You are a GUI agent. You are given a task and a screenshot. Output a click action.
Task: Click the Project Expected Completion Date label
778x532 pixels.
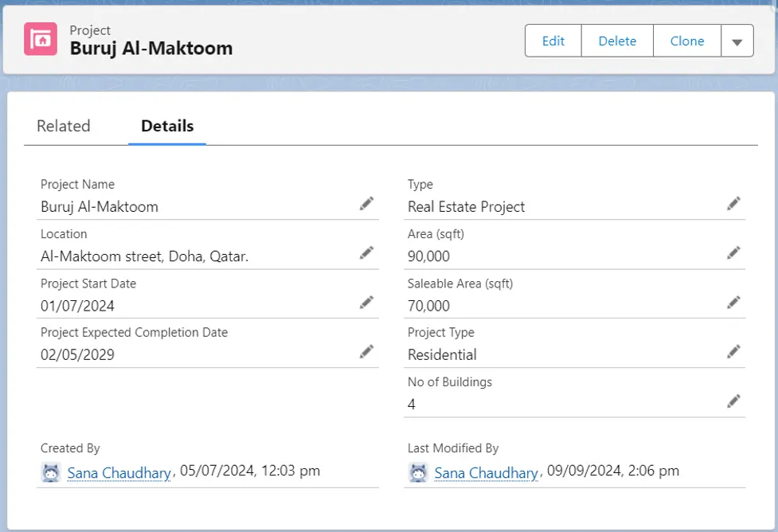pos(134,333)
